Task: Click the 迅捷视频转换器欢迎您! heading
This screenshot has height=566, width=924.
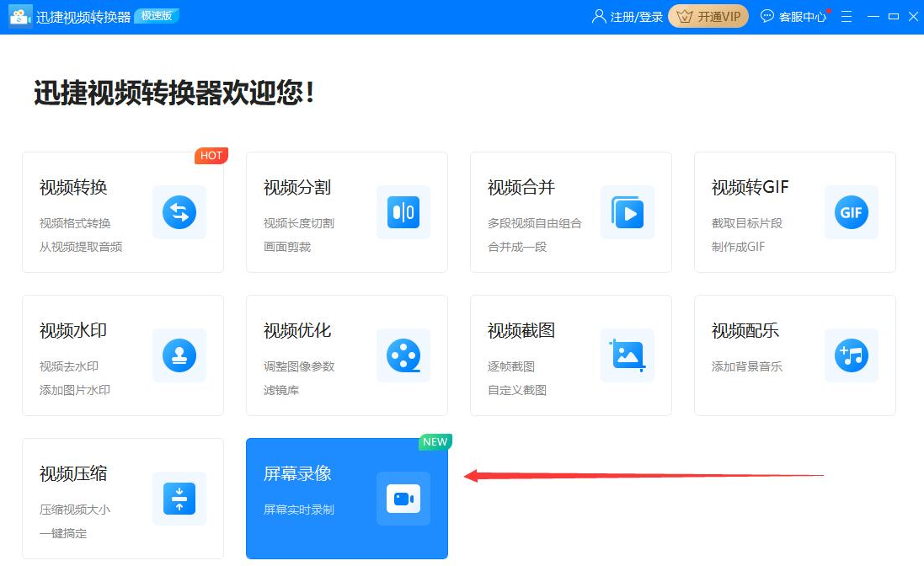Action: point(174,93)
